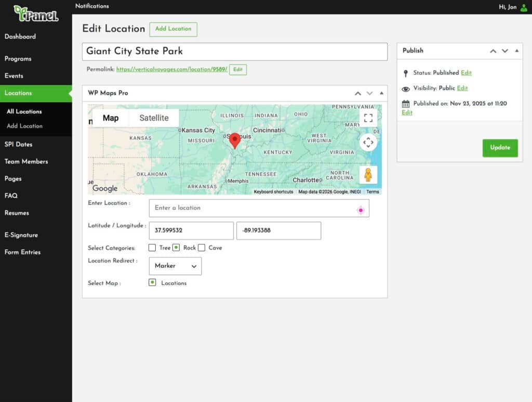The height and width of the screenshot is (402, 532).
Task: Open Events in the sidebar
Action: tap(14, 76)
